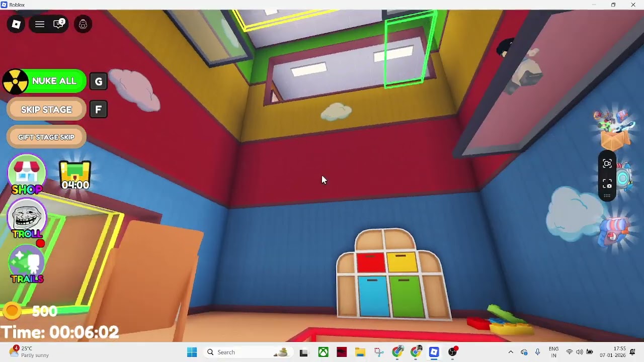This screenshot has height=362, width=644.
Task: Click the microphone tray icon
Action: tap(538, 352)
